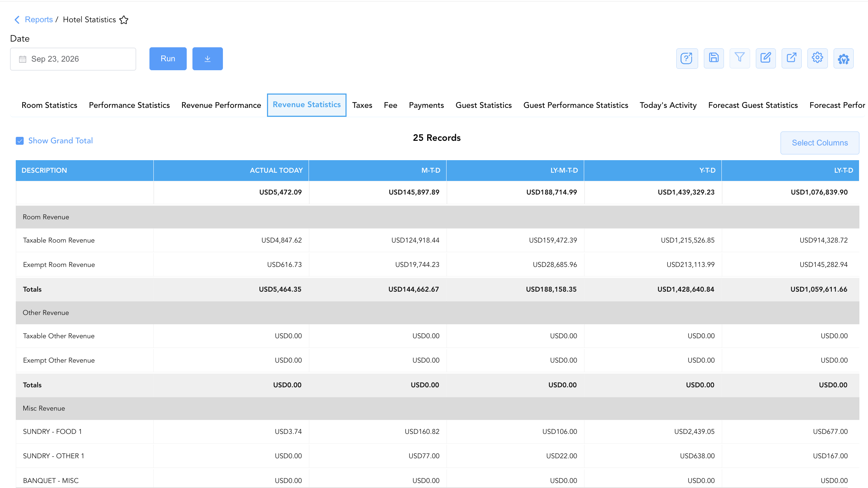Viewport: 868px width, 488px height.
Task: Click the LY-T-D column header
Action: (790, 171)
